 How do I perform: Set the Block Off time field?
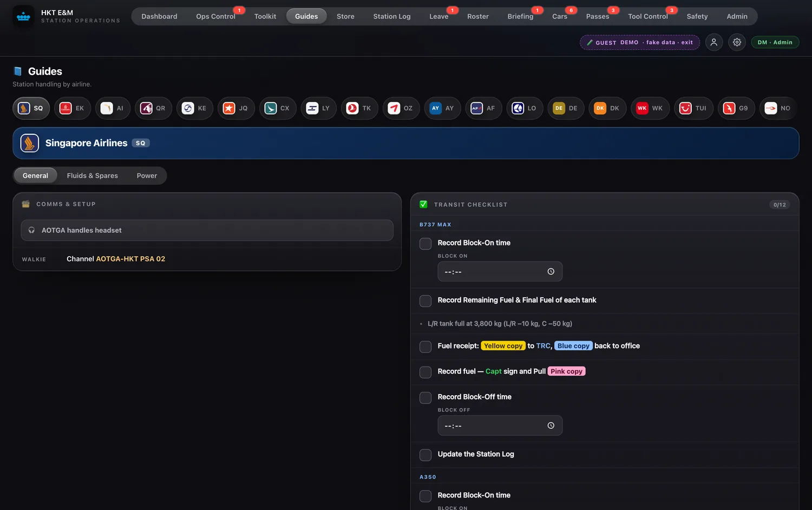[500, 426]
